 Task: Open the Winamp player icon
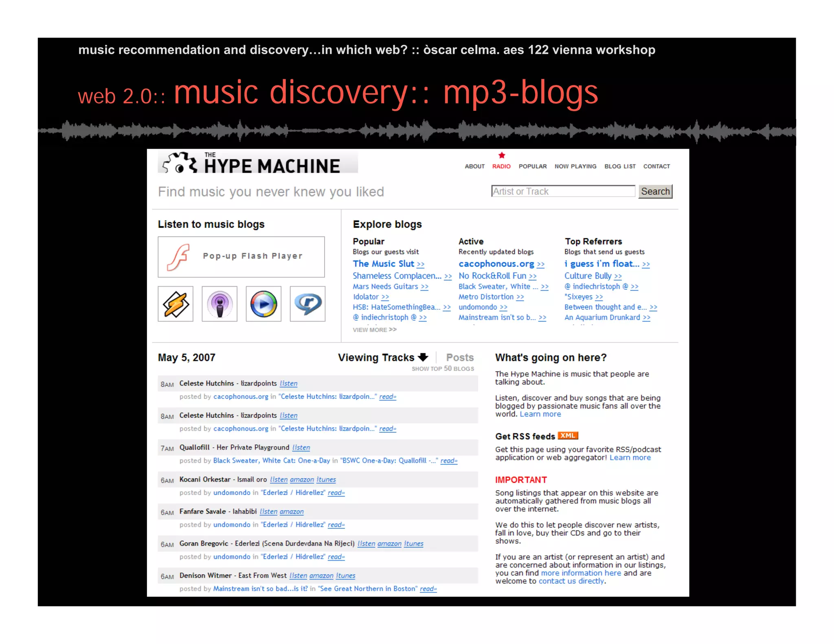pyautogui.click(x=176, y=304)
